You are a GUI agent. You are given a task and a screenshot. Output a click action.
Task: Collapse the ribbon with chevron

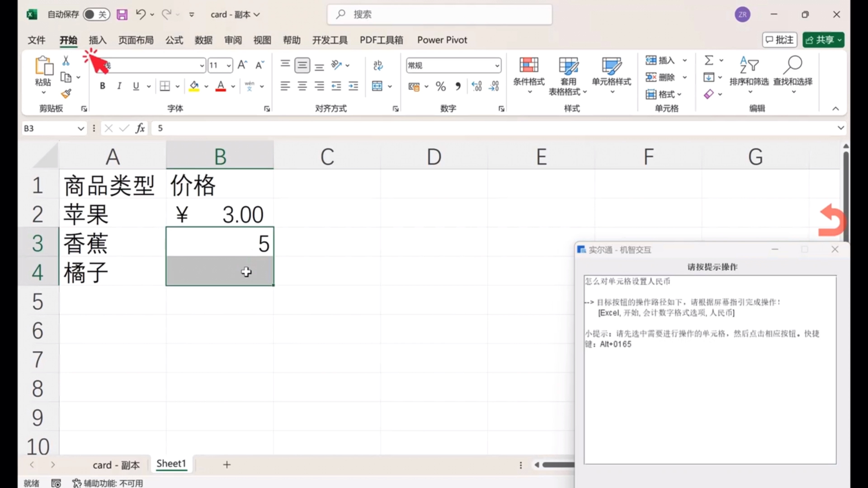836,108
